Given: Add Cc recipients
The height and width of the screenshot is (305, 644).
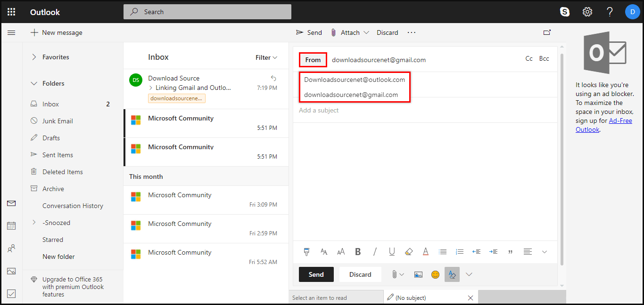Looking at the screenshot, I should (x=529, y=59).
